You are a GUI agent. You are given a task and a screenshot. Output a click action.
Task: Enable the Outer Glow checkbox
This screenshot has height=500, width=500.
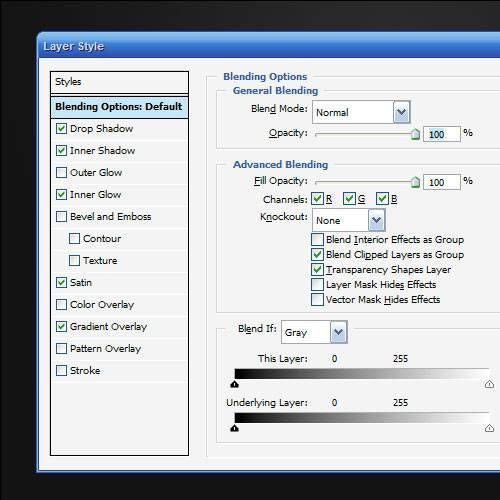point(61,173)
